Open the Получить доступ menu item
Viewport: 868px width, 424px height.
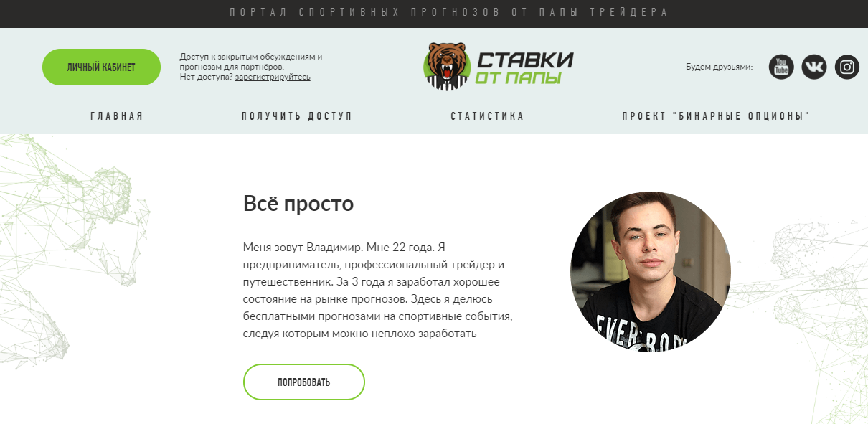point(297,116)
